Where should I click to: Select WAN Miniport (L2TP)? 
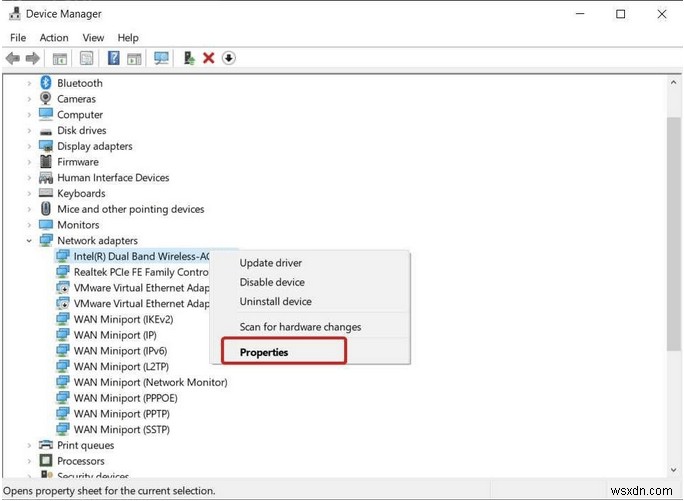[121, 366]
